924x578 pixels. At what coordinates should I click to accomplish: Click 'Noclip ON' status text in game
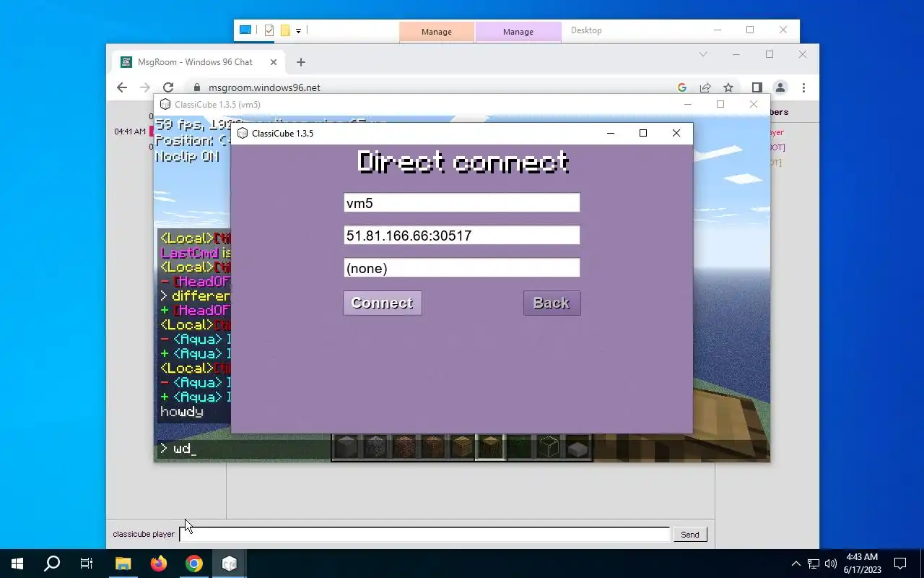pos(188,156)
